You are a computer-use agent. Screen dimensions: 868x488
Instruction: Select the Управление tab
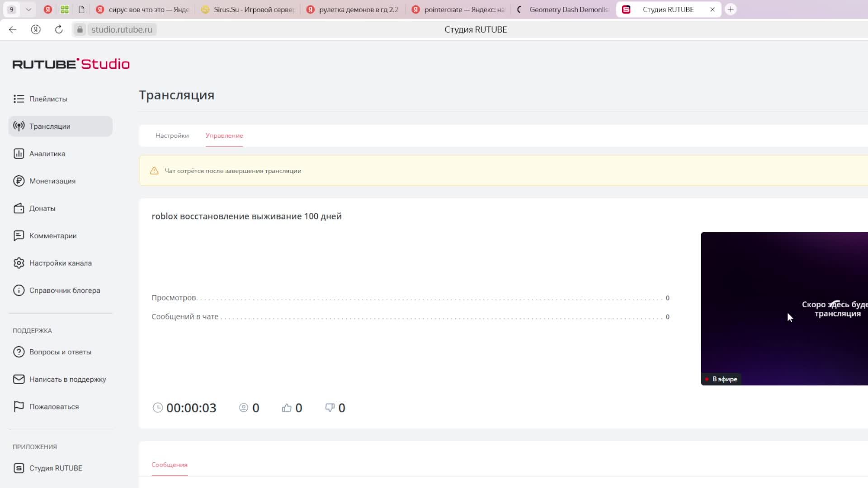point(224,136)
